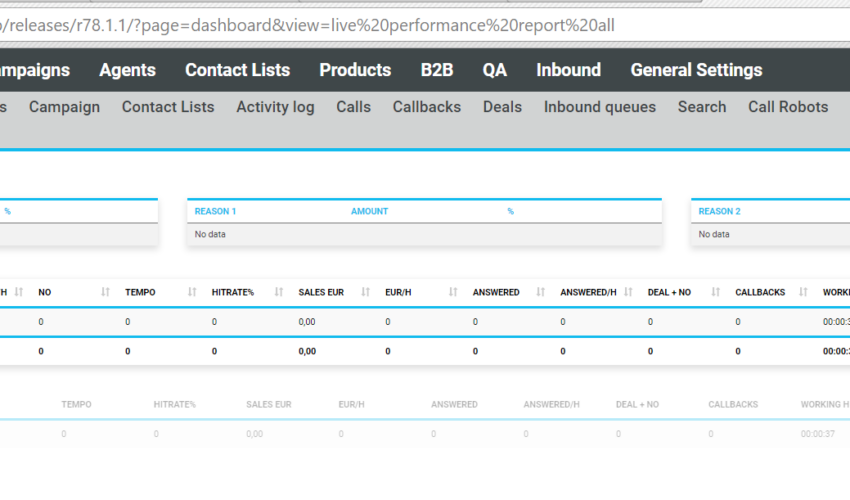Sort table by NO column sort icon
Image resolution: width=850 pixels, height=500 pixels.
tap(105, 292)
